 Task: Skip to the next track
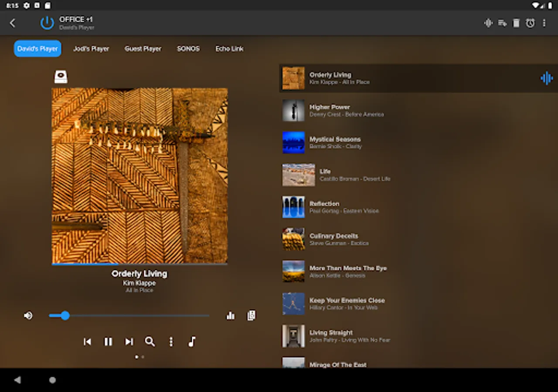(129, 342)
